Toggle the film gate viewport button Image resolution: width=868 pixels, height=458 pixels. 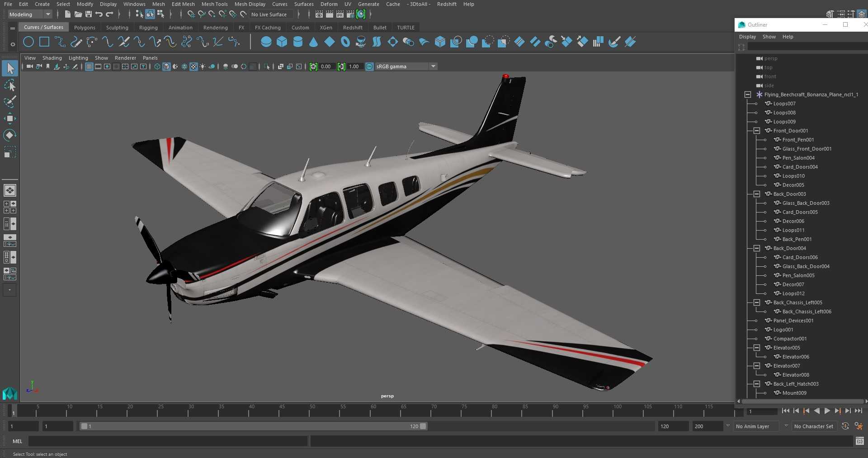point(98,66)
